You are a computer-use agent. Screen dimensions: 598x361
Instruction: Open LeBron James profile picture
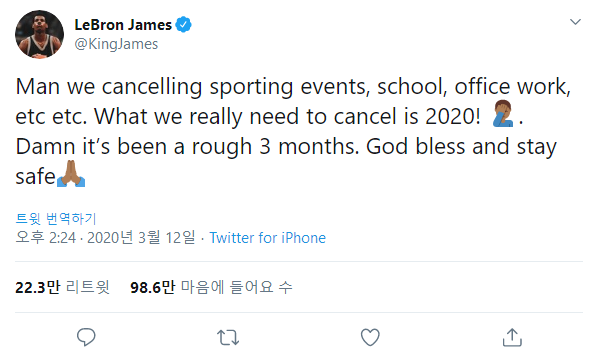coord(39,34)
